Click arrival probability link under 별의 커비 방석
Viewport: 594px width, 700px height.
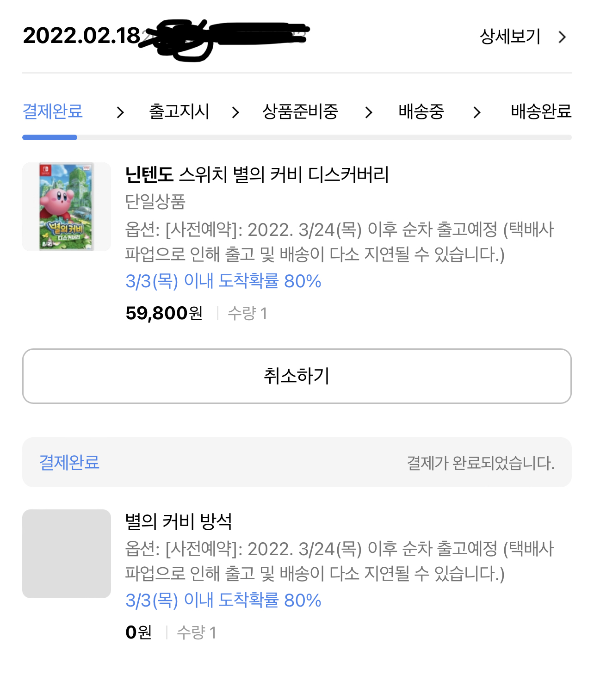tap(223, 600)
